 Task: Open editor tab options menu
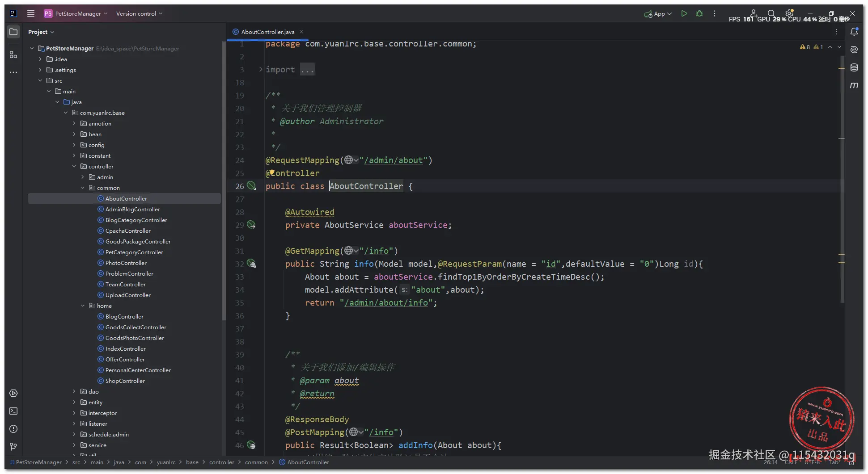pos(836,32)
